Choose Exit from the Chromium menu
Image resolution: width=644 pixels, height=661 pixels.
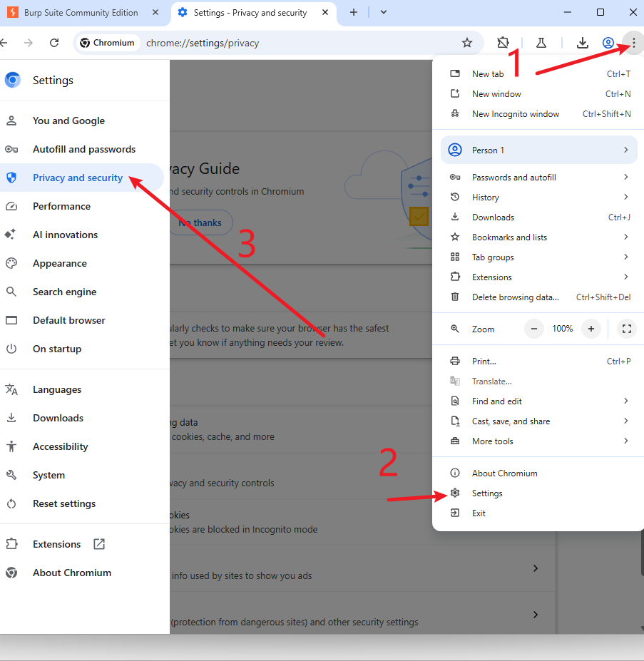coord(538,513)
